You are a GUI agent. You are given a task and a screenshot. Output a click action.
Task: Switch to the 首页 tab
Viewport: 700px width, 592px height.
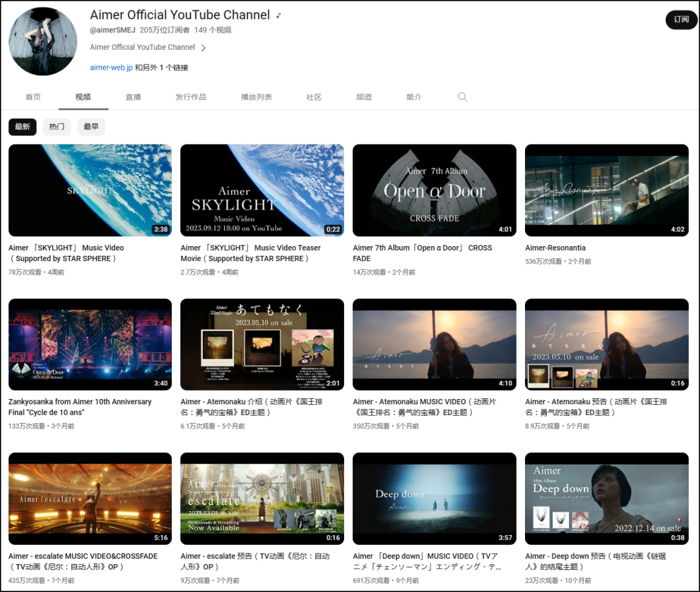[33, 97]
